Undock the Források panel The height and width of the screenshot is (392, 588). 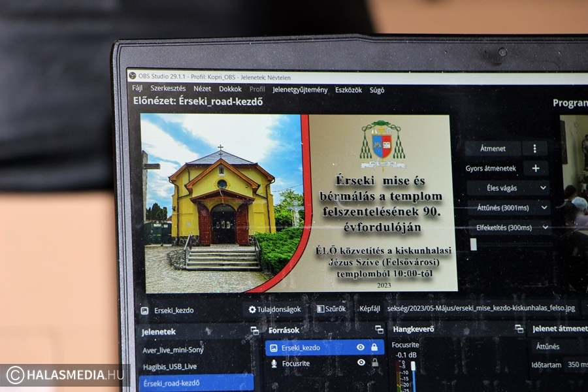[379, 330]
